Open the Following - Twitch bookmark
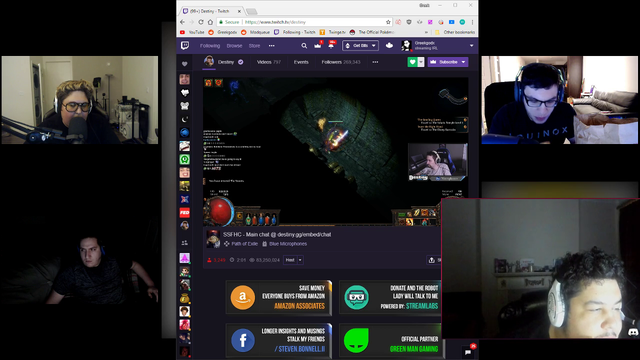Screen dimensions: 640x360 tap(295, 32)
